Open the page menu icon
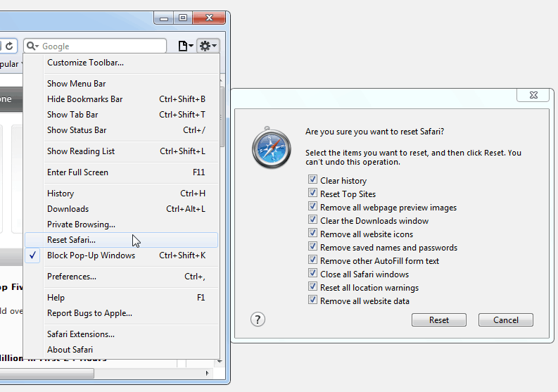This screenshot has width=558, height=392. (x=182, y=46)
